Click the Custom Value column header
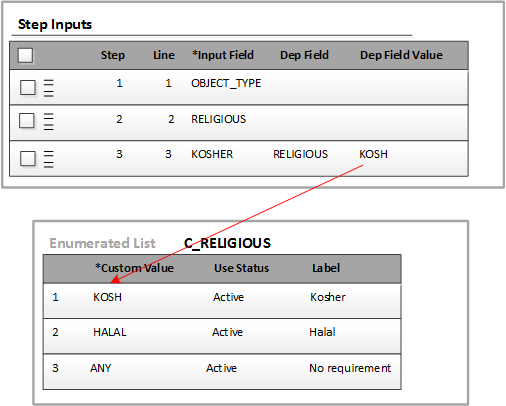 (x=134, y=268)
